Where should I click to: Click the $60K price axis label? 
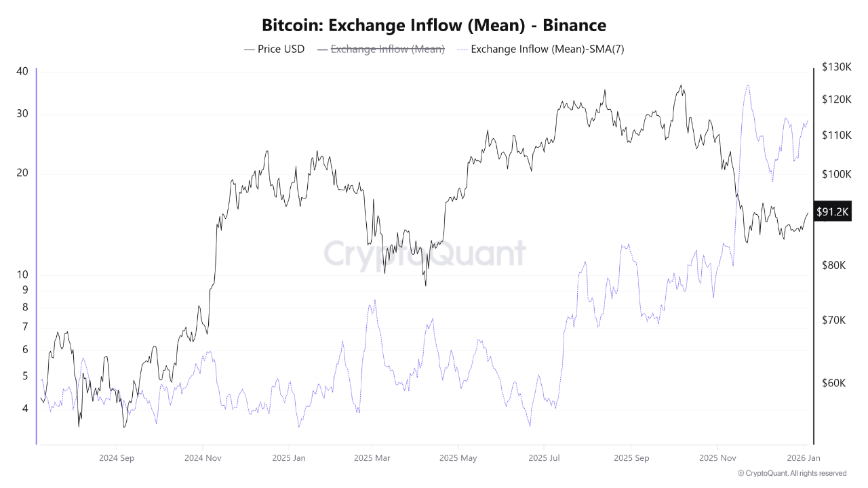833,383
